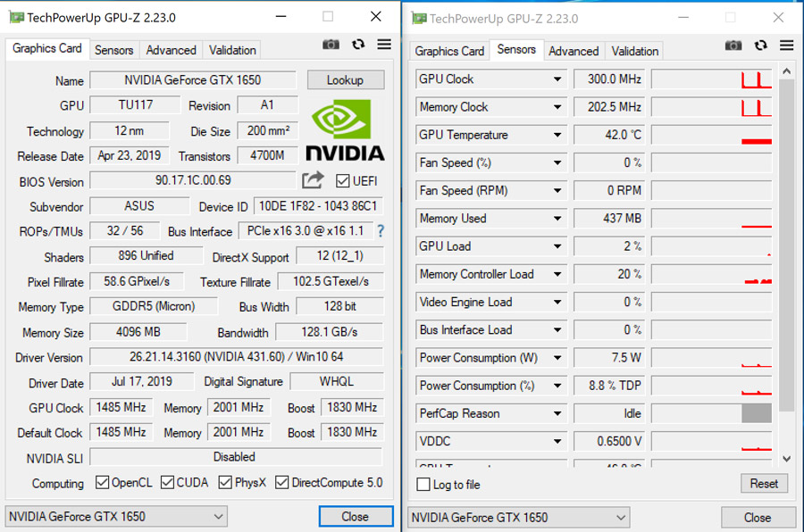Open Fan Speed (%) sensor dropdown
The image size is (804, 532).
pos(557,163)
